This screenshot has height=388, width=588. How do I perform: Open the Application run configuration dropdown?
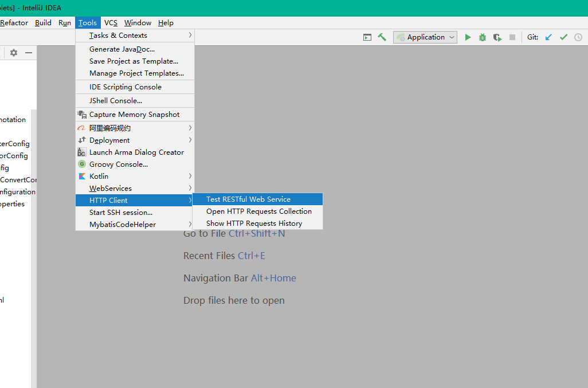point(425,37)
